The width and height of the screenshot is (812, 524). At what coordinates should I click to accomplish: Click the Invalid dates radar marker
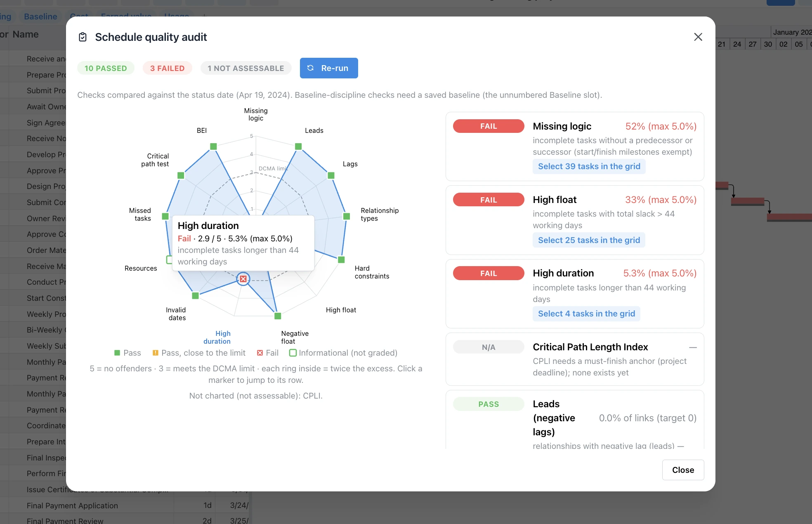(196, 295)
